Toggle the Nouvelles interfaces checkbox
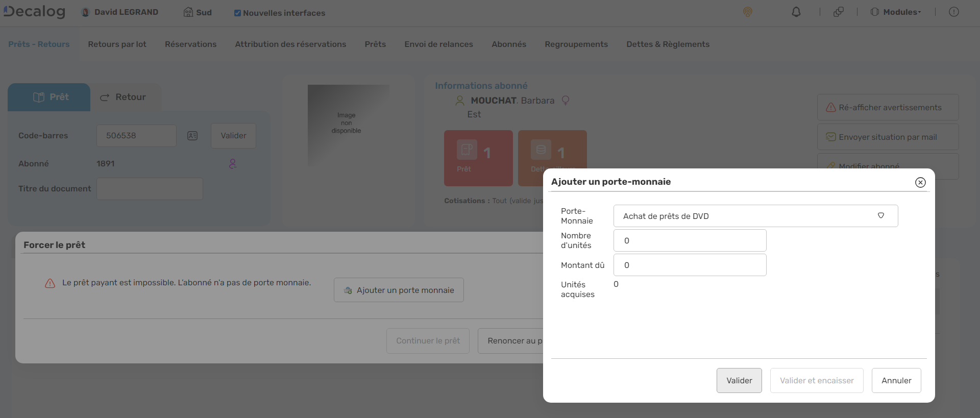The width and height of the screenshot is (980, 418). click(x=237, y=13)
